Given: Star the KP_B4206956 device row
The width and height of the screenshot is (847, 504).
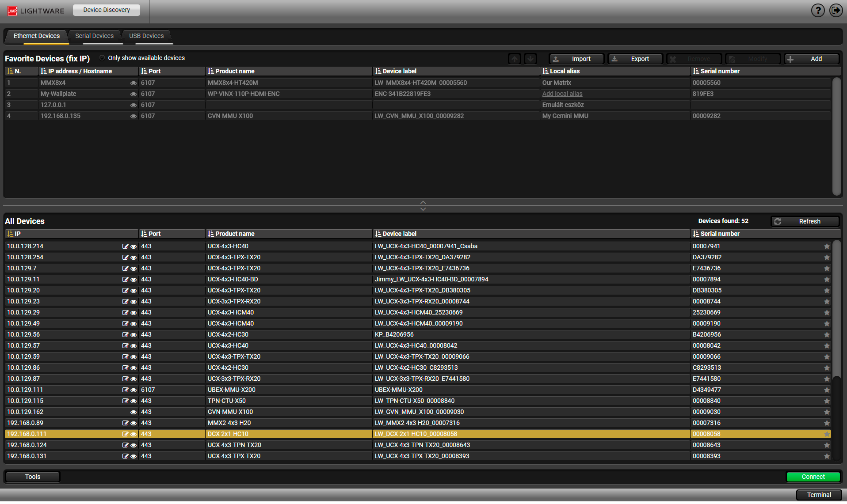Looking at the screenshot, I should pos(827,335).
